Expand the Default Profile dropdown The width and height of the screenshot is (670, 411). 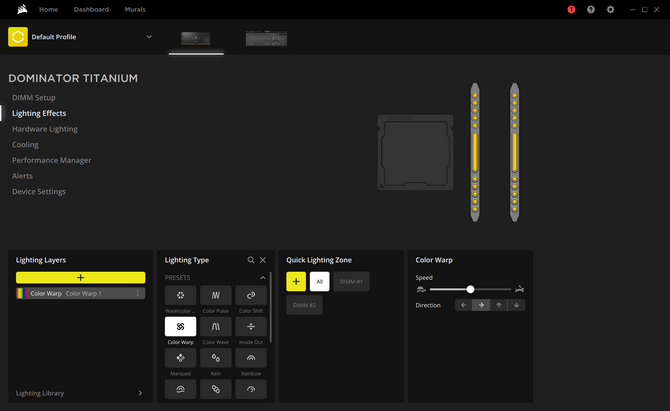pos(149,37)
